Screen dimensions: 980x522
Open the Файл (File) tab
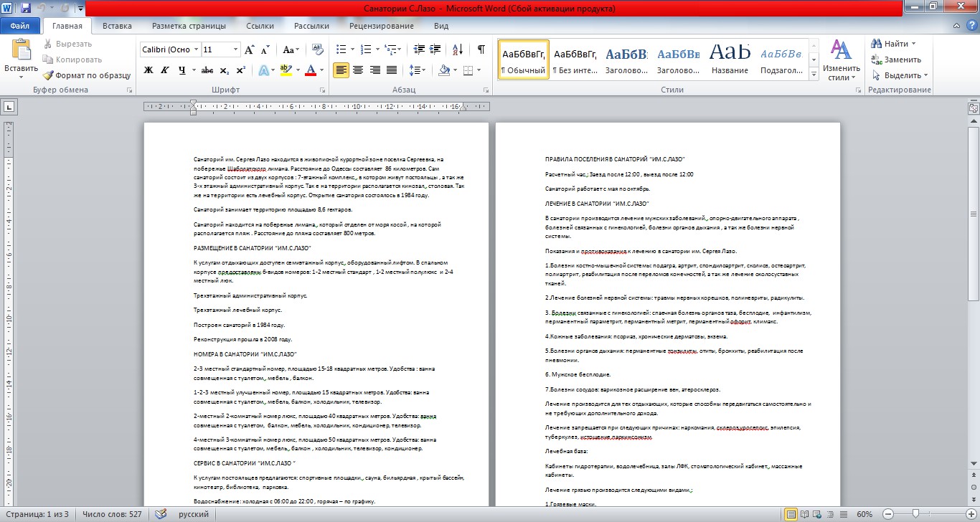coord(20,26)
